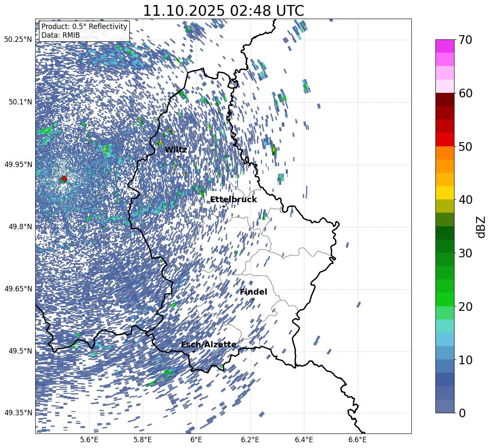
Task: Click the colorbar 50 tick label
Action: 465,146
